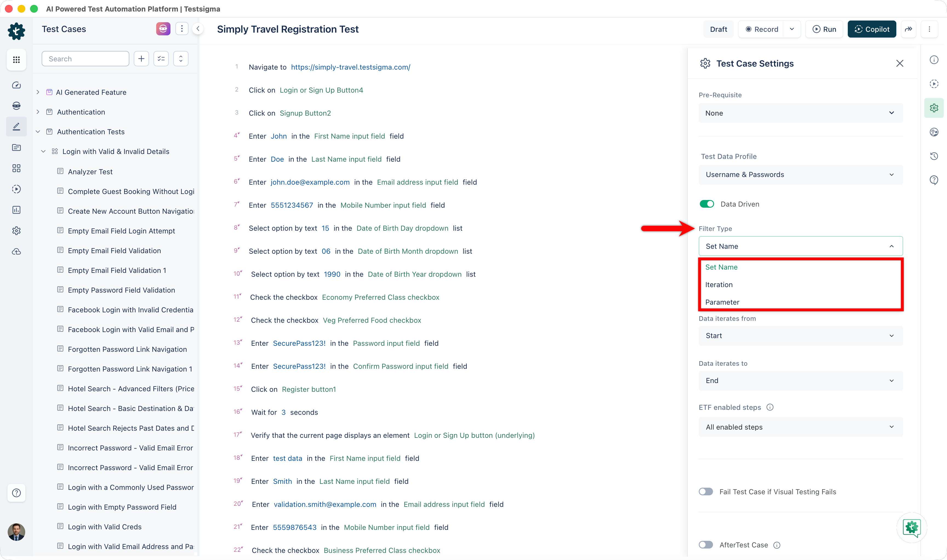Expand the Authentication folder
The image size is (947, 560).
38,112
